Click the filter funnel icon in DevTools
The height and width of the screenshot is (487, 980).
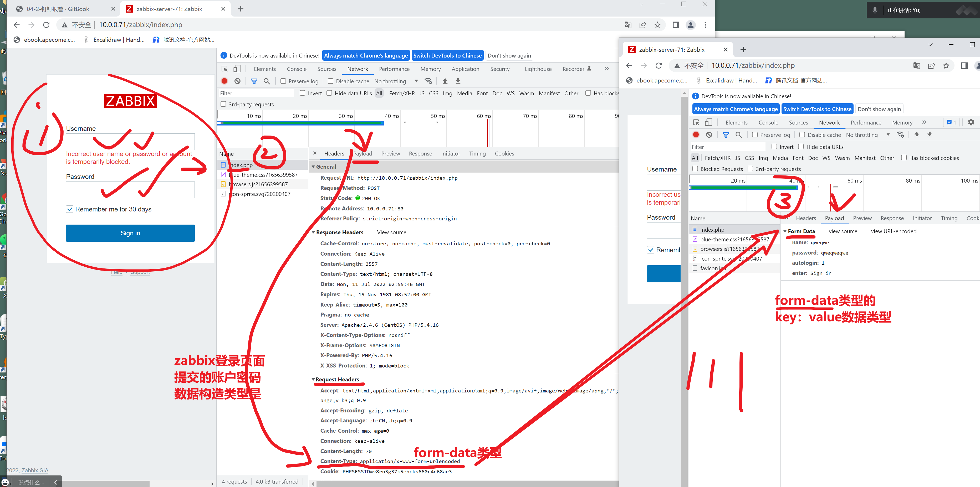point(254,81)
